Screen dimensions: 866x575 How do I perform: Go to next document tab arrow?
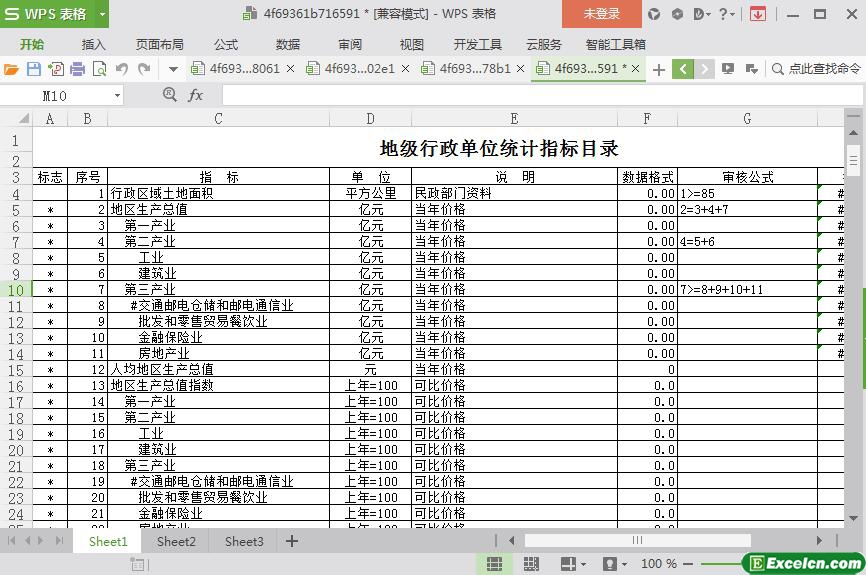pyautogui.click(x=704, y=69)
